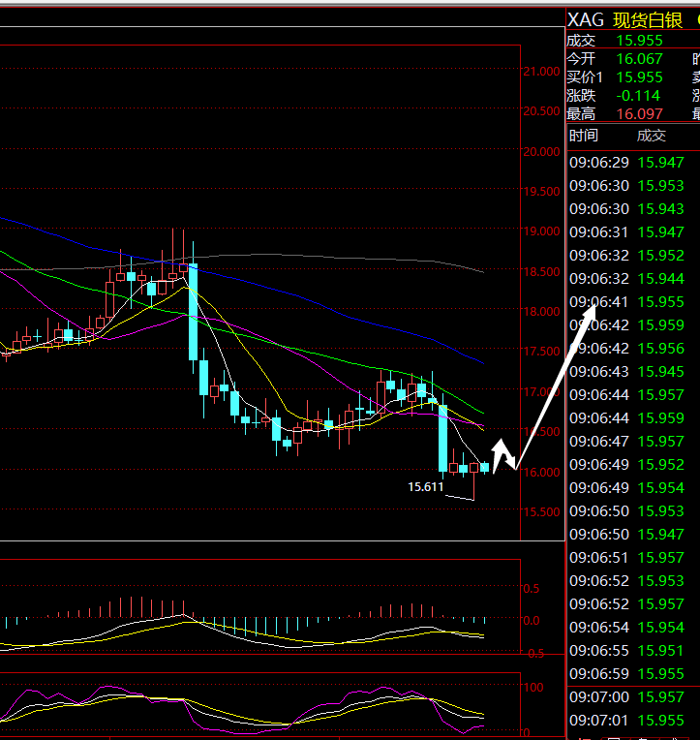
Task: Click the tall cyan candlestick falling from 18.500
Action: (194, 310)
